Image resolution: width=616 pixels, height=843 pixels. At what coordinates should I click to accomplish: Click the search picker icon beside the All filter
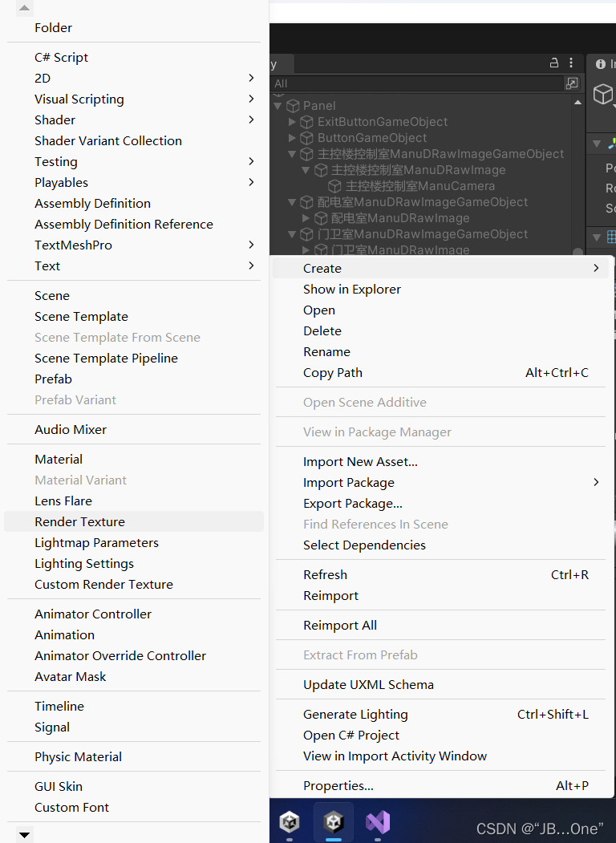click(572, 83)
